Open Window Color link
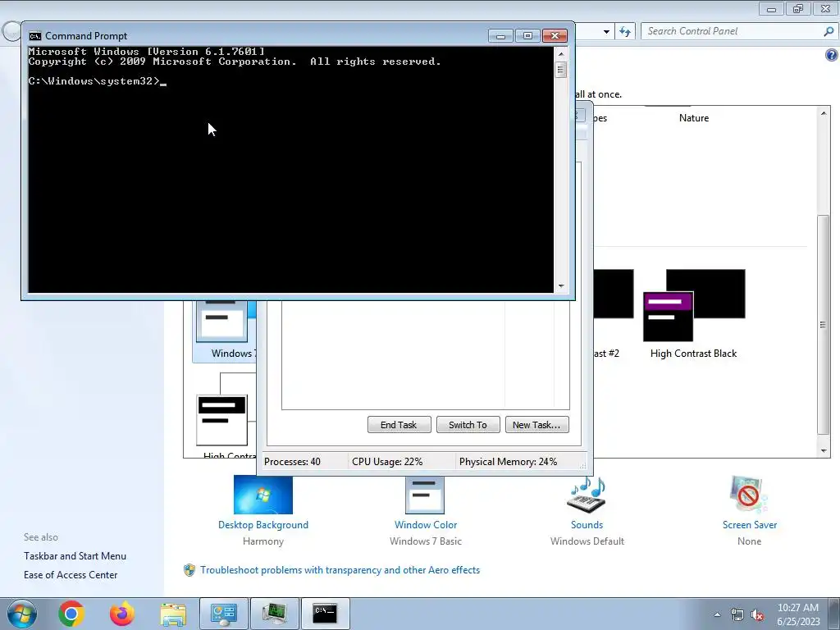Image resolution: width=840 pixels, height=630 pixels. (426, 525)
